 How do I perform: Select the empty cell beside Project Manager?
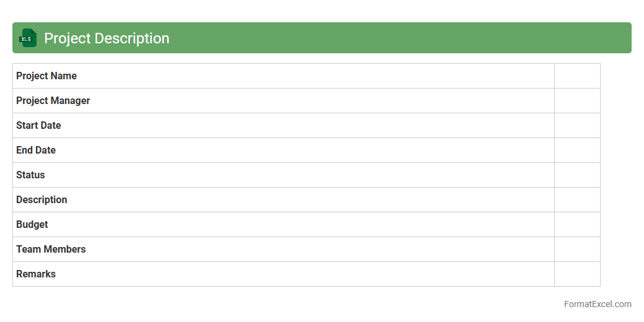click(x=577, y=101)
